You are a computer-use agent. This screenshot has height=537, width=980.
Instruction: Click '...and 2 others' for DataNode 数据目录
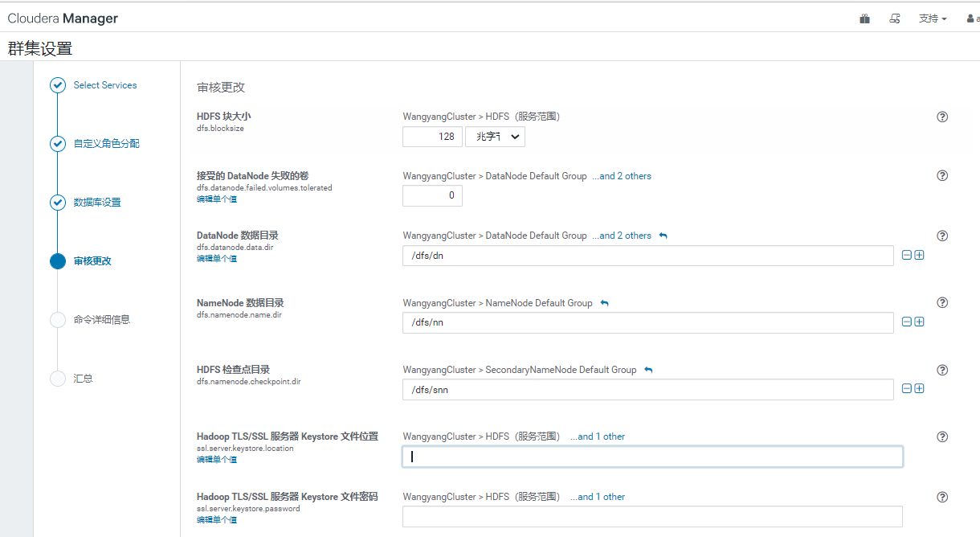622,236
